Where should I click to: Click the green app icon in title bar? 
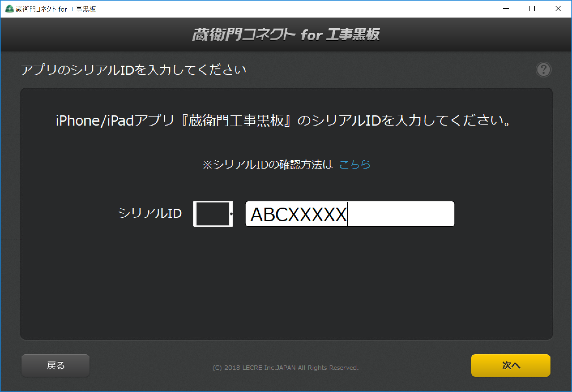pos(9,9)
